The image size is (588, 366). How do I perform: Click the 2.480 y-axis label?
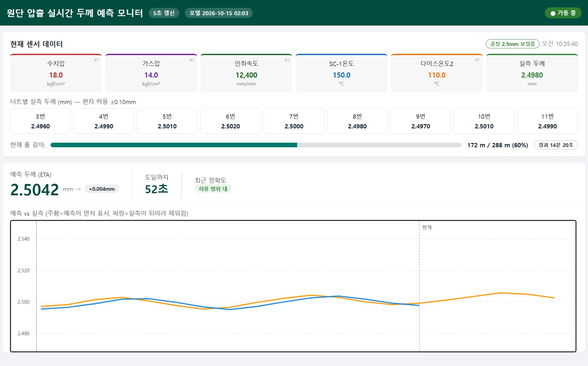point(24,334)
